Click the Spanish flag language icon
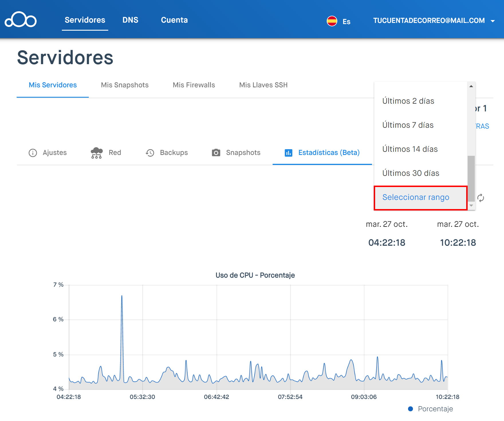This screenshot has width=504, height=421. tap(332, 21)
